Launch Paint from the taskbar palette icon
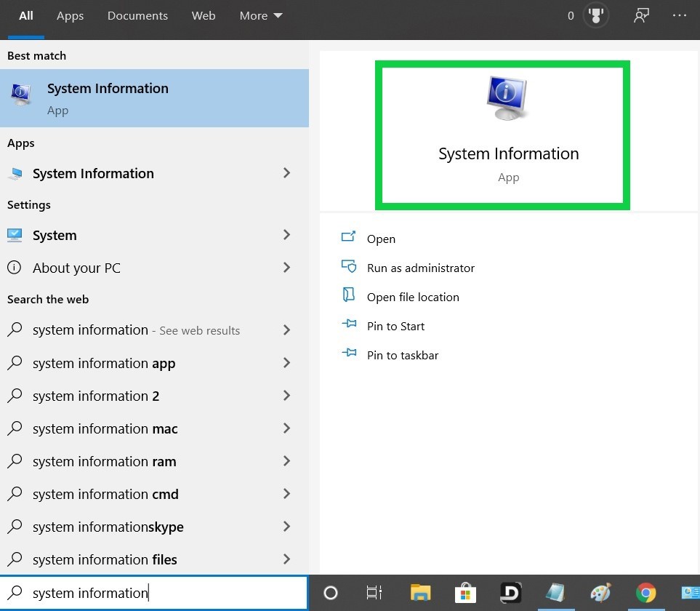 (x=600, y=593)
